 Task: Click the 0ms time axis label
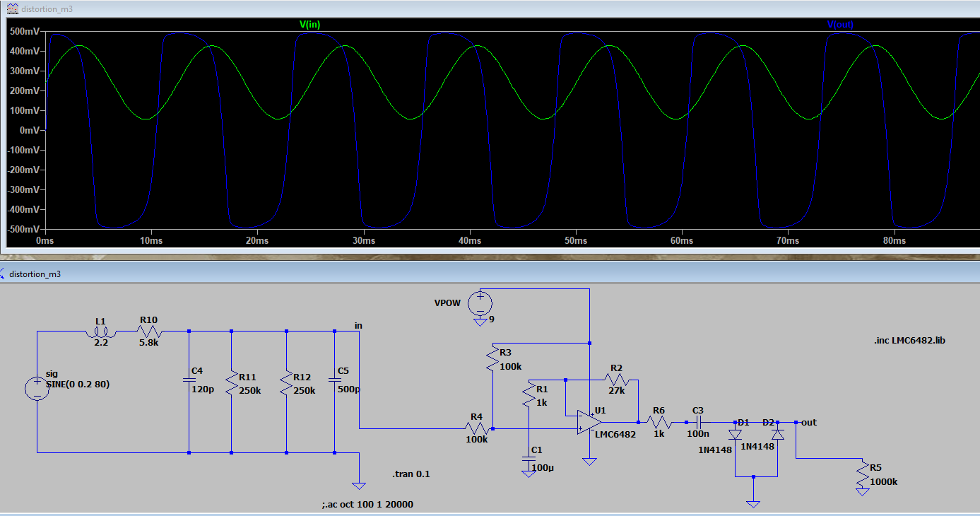click(x=45, y=241)
